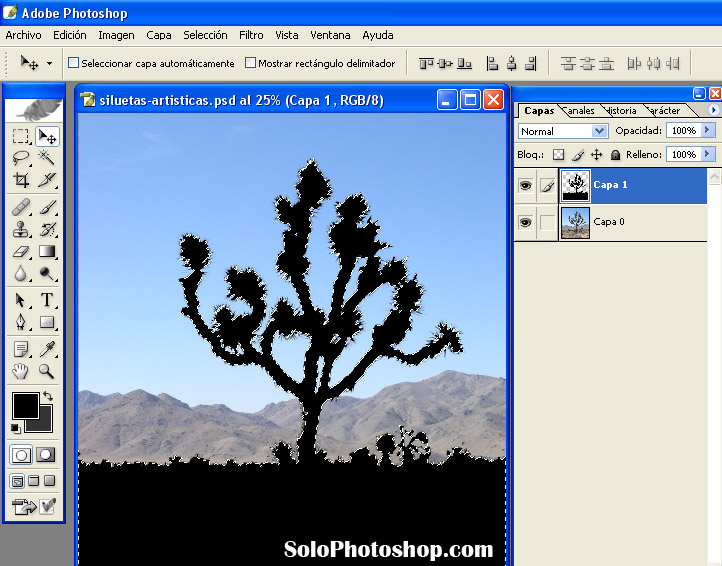Hide Capa 1 using its eye icon
The image size is (722, 566).
525,186
